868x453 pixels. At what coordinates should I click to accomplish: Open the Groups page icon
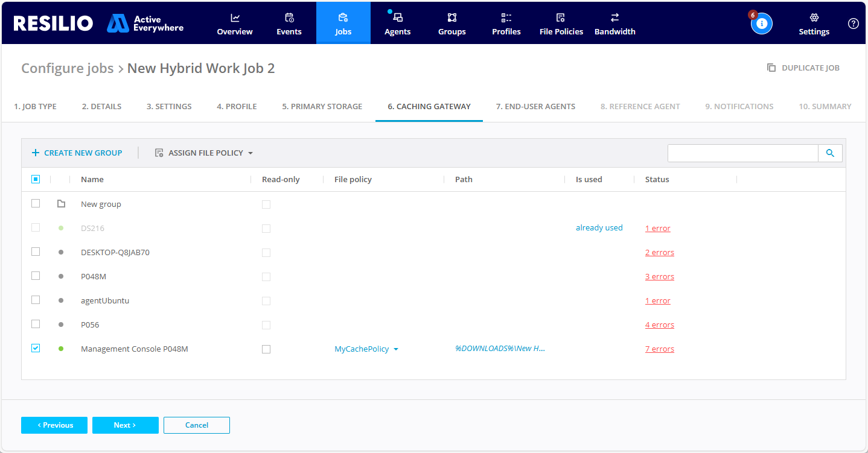pos(452,18)
